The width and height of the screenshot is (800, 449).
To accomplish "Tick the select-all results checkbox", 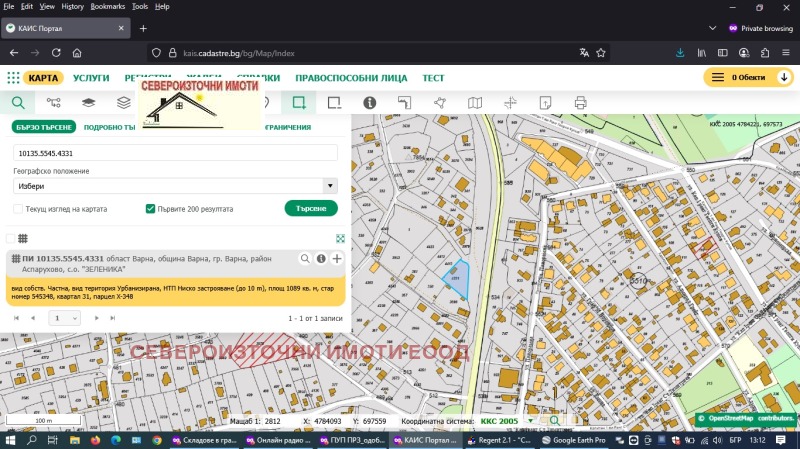I will [11, 238].
